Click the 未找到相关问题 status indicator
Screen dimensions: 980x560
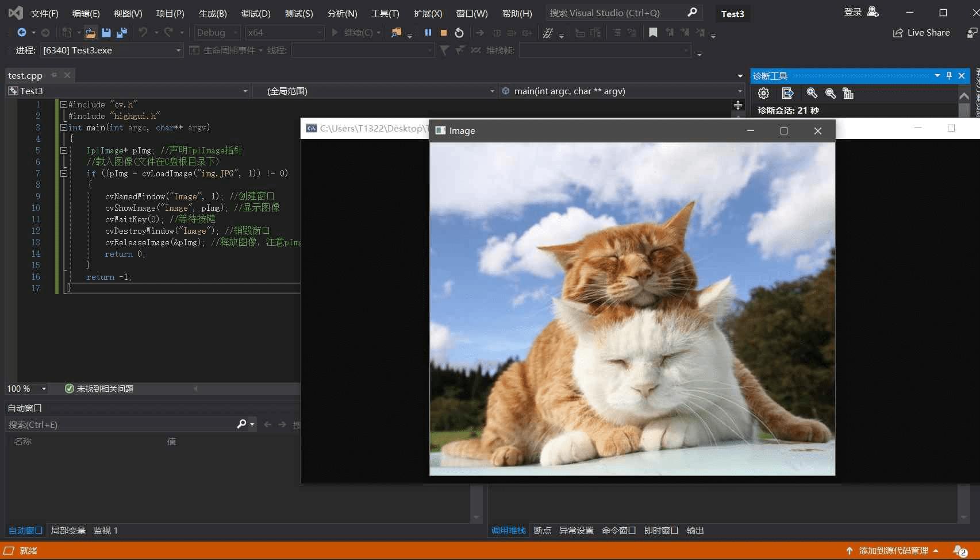pos(99,389)
